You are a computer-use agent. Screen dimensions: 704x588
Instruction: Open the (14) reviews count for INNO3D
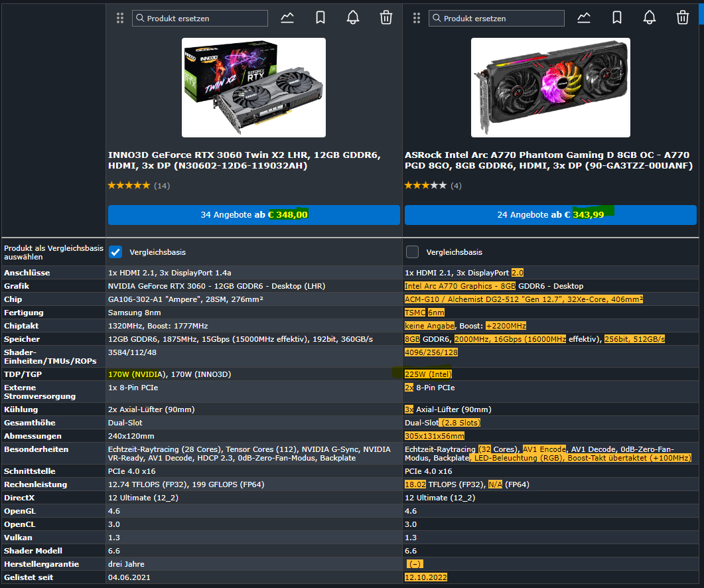click(162, 186)
